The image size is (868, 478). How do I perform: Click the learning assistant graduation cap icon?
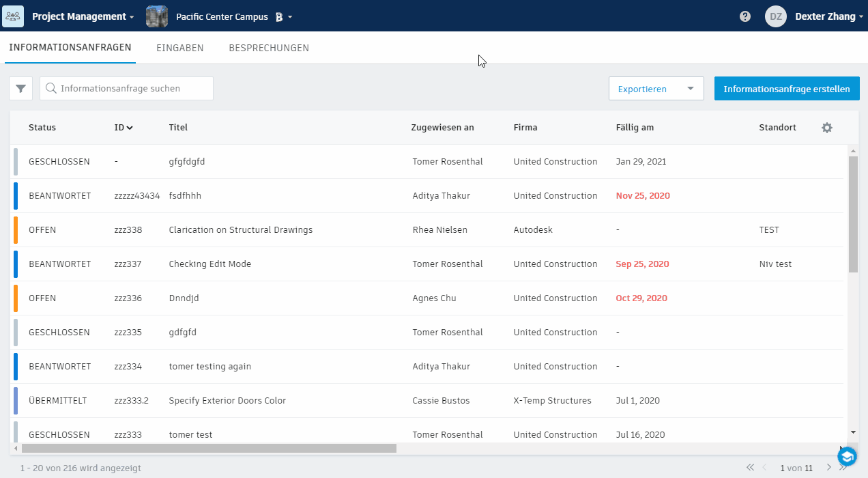coord(847,456)
